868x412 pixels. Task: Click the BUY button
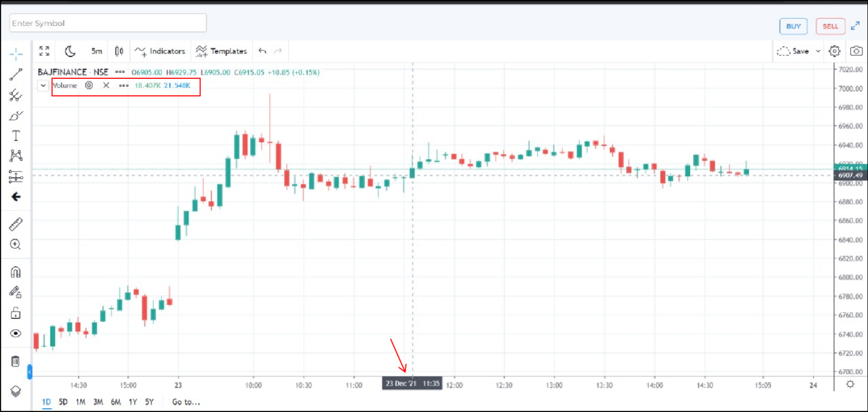[x=793, y=26]
